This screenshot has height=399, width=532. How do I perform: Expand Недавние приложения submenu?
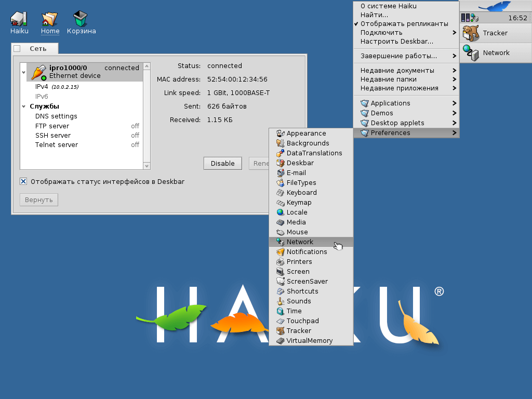coord(406,88)
